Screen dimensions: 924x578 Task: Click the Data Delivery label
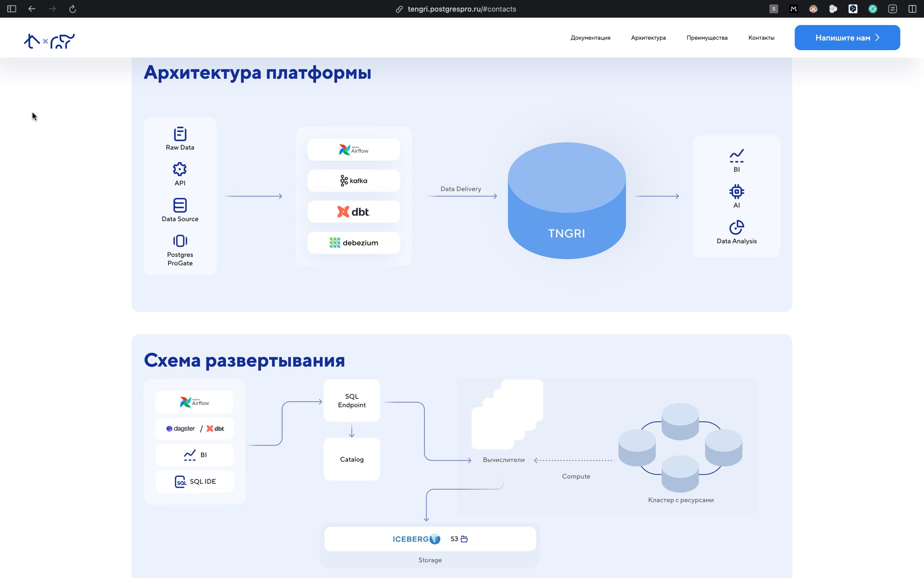click(461, 189)
